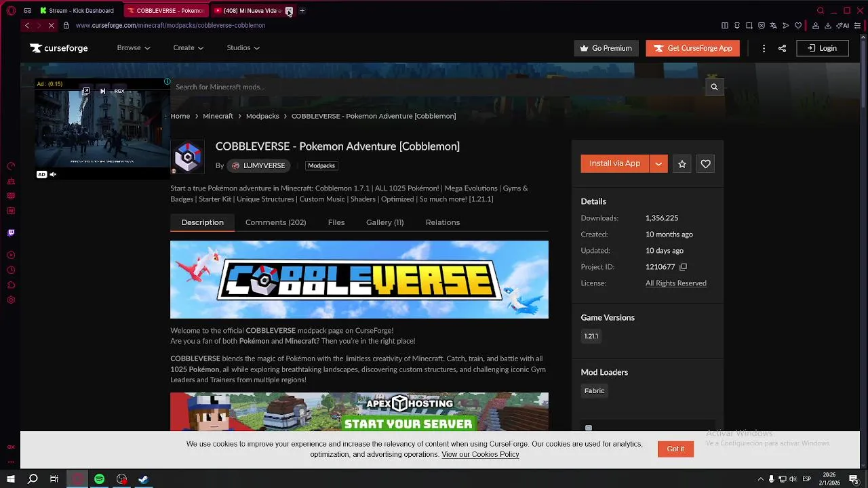Open Spotify from the taskbar
This screenshot has height=488, width=868.
click(99, 479)
